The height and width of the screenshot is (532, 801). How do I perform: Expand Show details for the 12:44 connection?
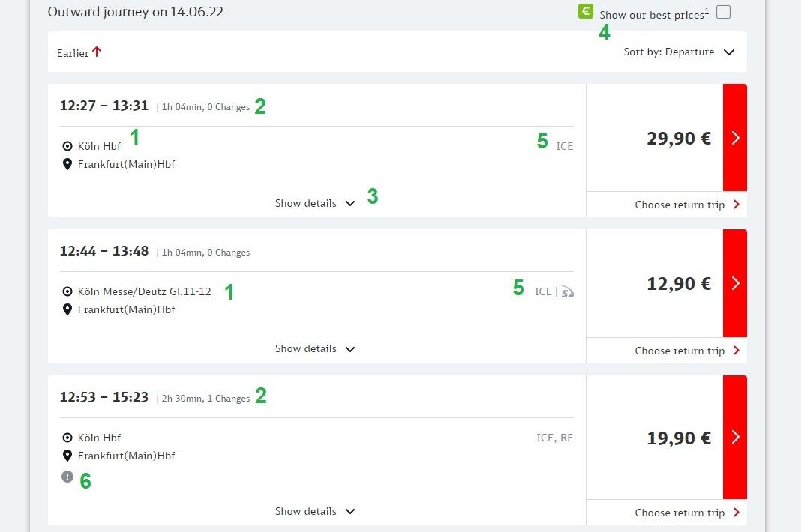(x=315, y=348)
